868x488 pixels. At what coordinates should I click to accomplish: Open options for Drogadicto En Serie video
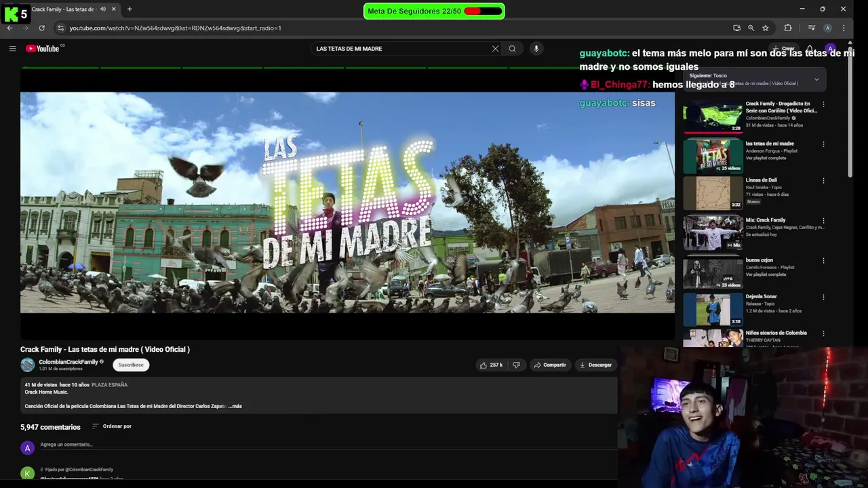click(823, 104)
